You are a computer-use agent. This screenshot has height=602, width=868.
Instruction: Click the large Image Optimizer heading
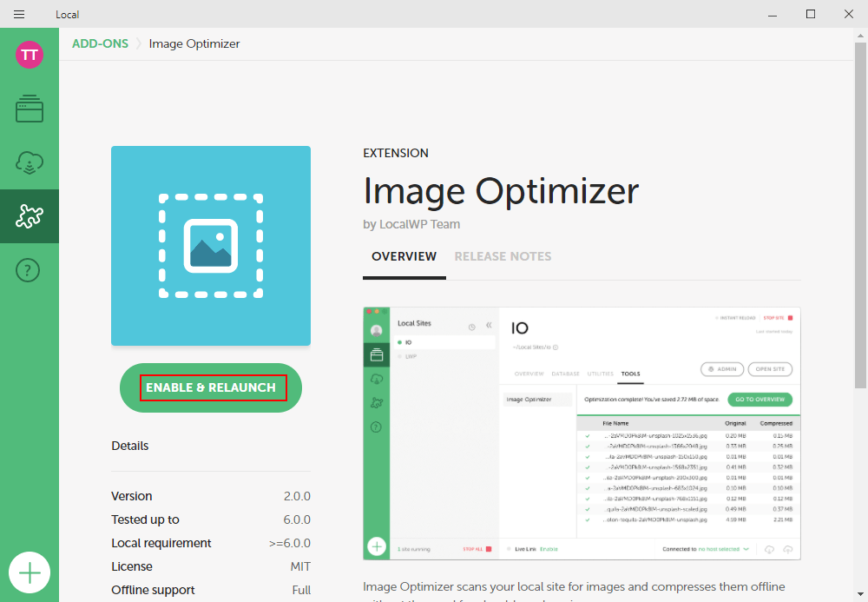tap(501, 192)
